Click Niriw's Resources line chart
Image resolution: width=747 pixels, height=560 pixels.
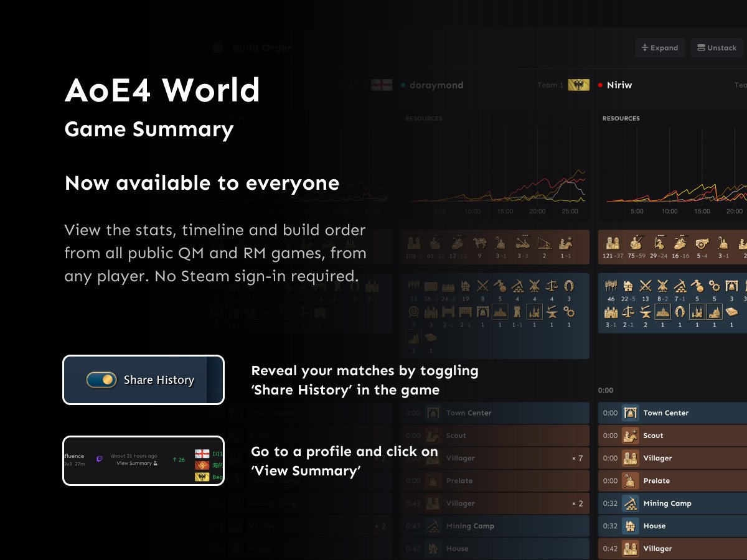point(672,165)
